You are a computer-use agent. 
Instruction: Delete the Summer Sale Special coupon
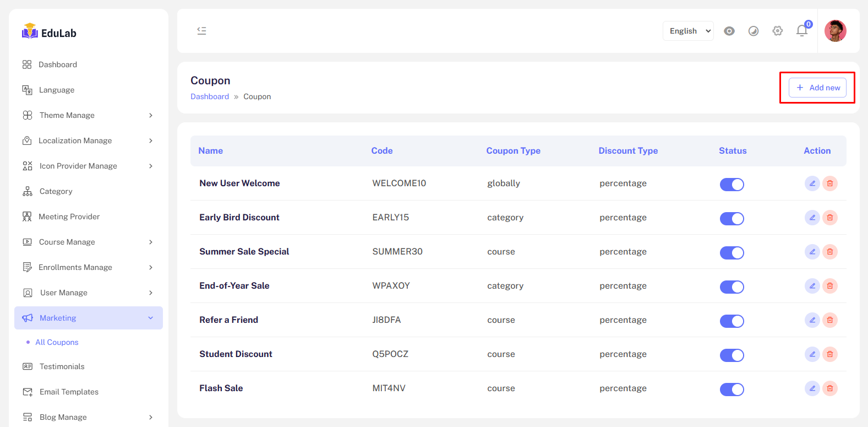coord(830,252)
